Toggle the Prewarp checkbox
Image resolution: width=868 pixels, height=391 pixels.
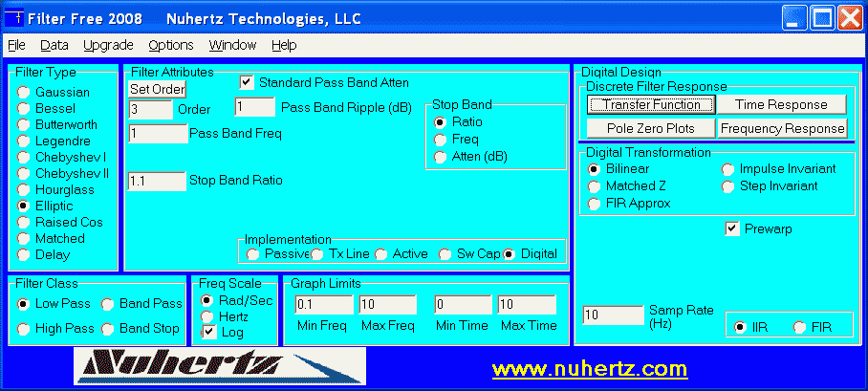point(732,228)
